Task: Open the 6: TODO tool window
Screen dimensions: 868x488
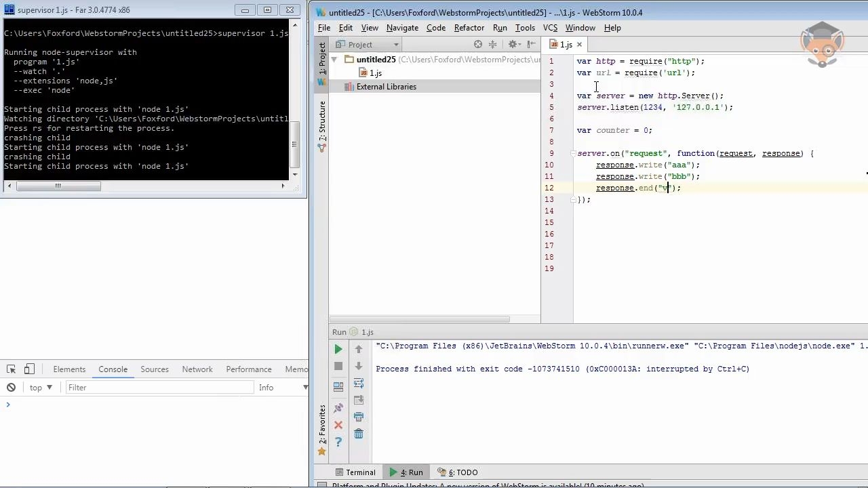Action: (458, 472)
